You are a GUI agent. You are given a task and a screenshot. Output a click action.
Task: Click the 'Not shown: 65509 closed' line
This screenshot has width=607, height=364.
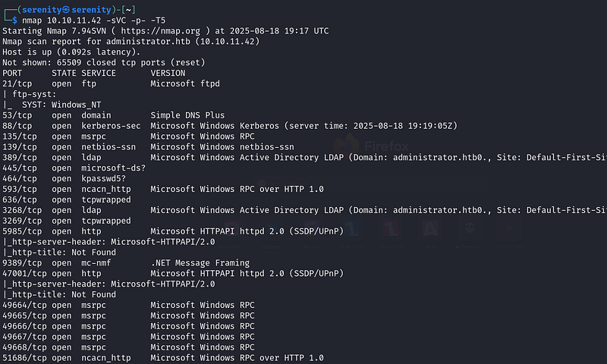(x=104, y=63)
